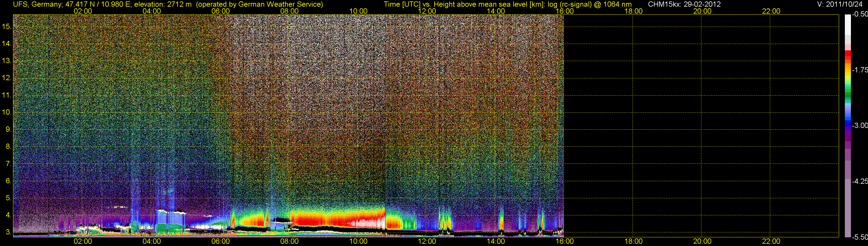
Task: Select the 16:00 bottom axis time marker
Action: [565, 241]
